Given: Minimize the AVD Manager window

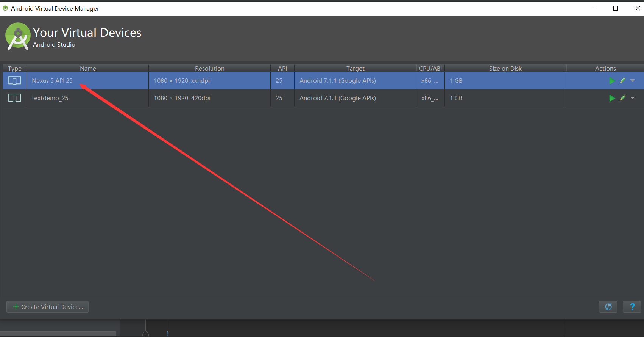Looking at the screenshot, I should [594, 8].
